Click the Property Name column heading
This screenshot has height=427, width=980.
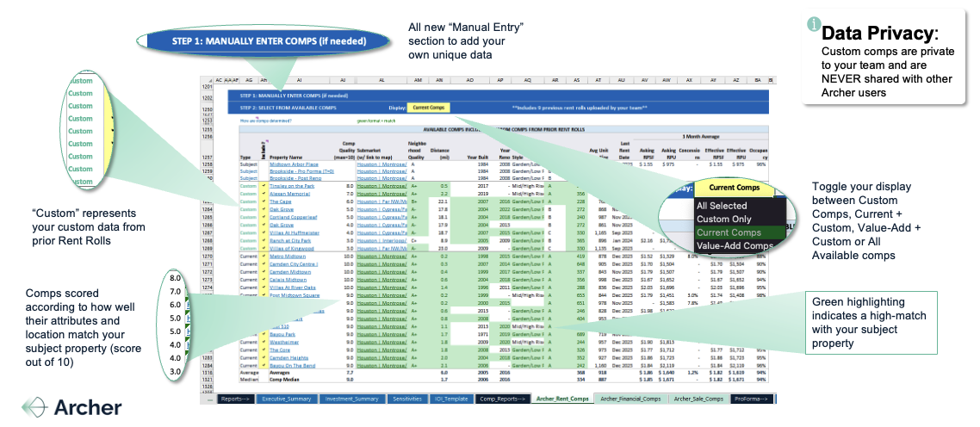click(x=286, y=158)
